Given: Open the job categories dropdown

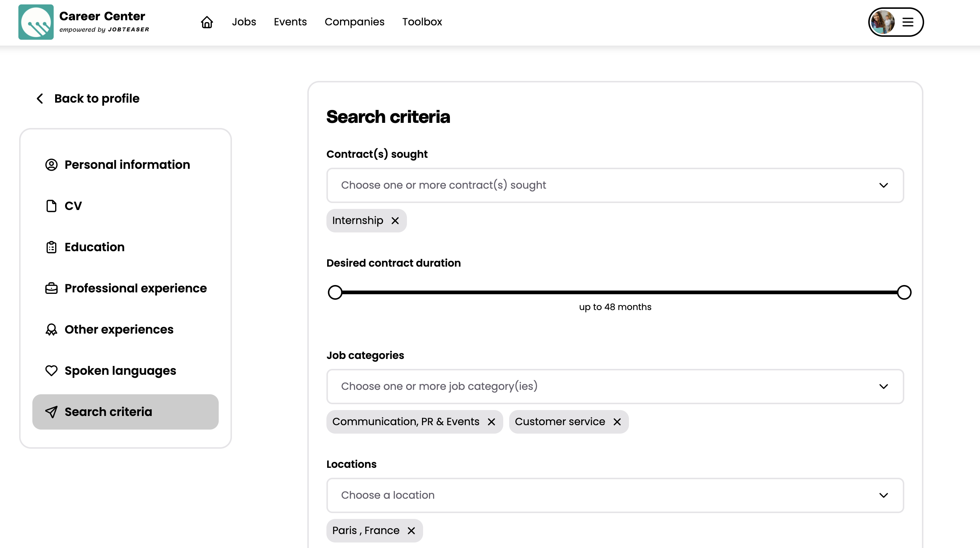Looking at the screenshot, I should point(615,386).
